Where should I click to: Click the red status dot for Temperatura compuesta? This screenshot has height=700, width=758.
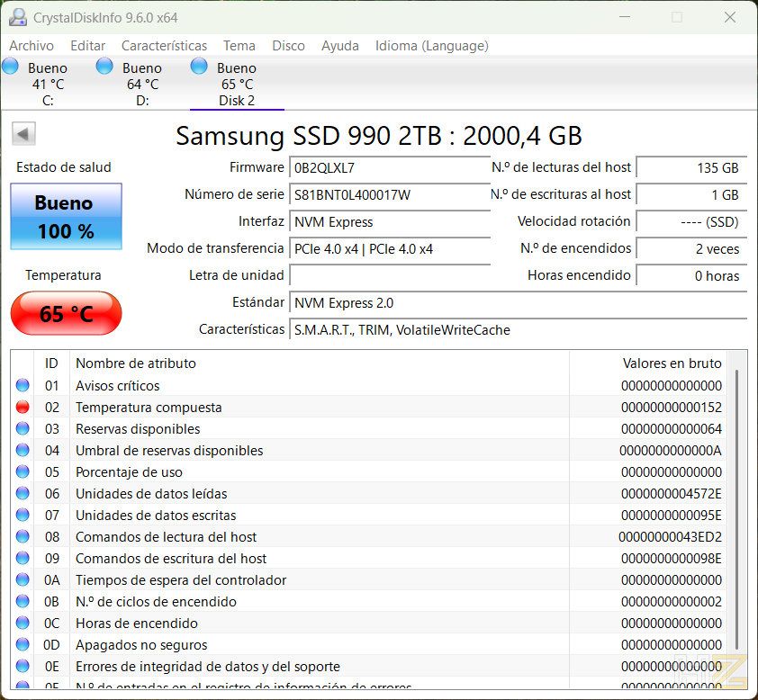pos(23,407)
